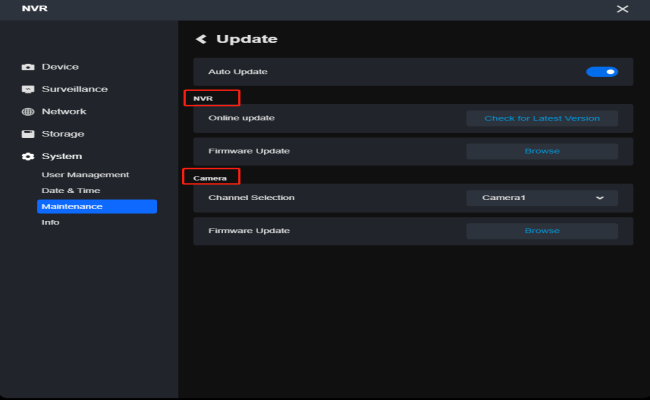The width and height of the screenshot is (650, 400).
Task: Click the Network globe icon
Action: click(x=28, y=112)
